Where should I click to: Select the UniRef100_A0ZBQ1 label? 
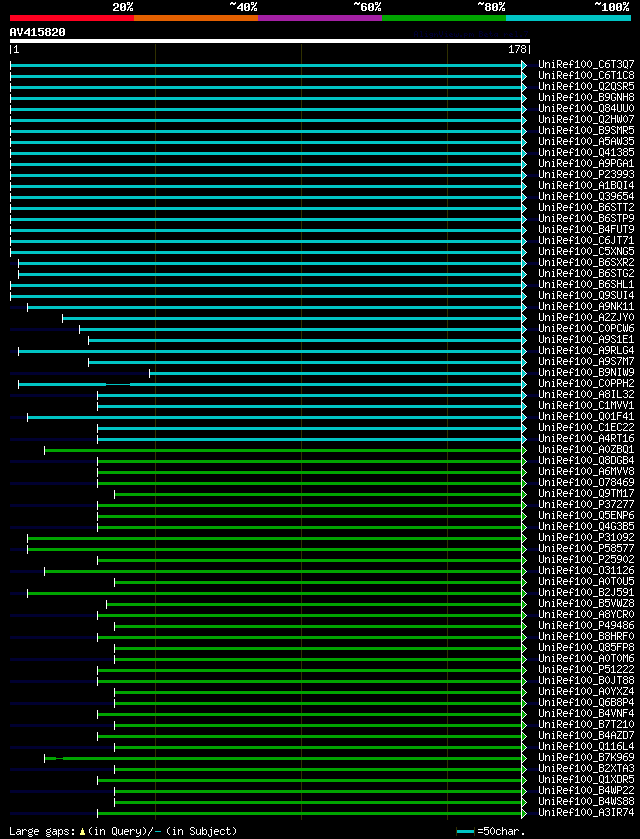pyautogui.click(x=586, y=449)
